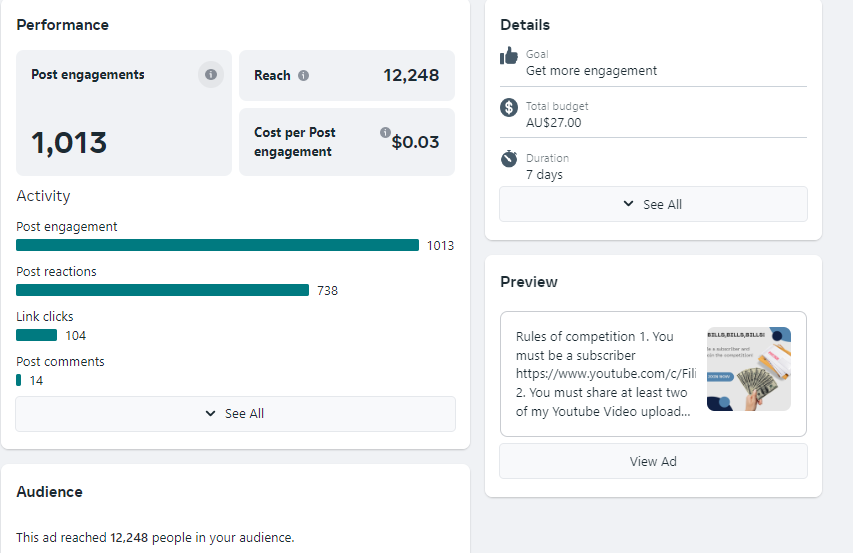
Task: Click the Post reactions activity bar
Action: click(162, 290)
